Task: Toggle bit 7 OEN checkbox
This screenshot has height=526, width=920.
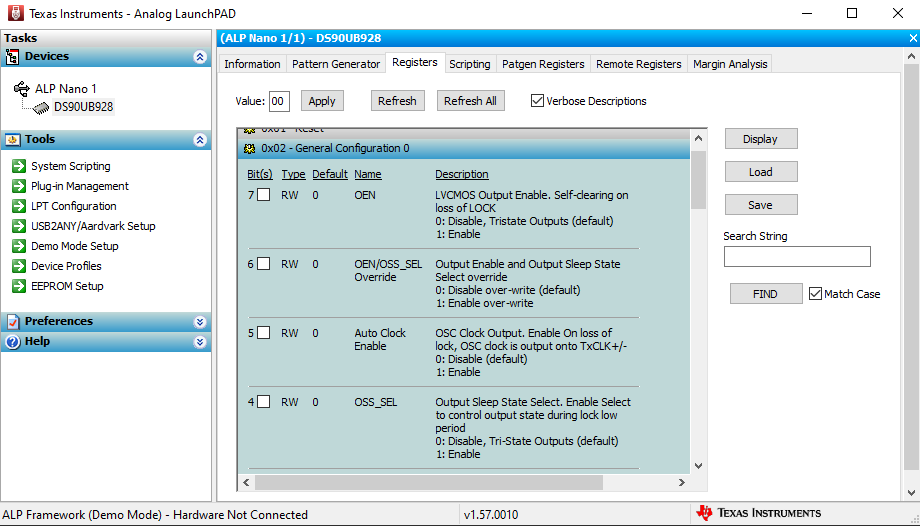Action: 264,195
